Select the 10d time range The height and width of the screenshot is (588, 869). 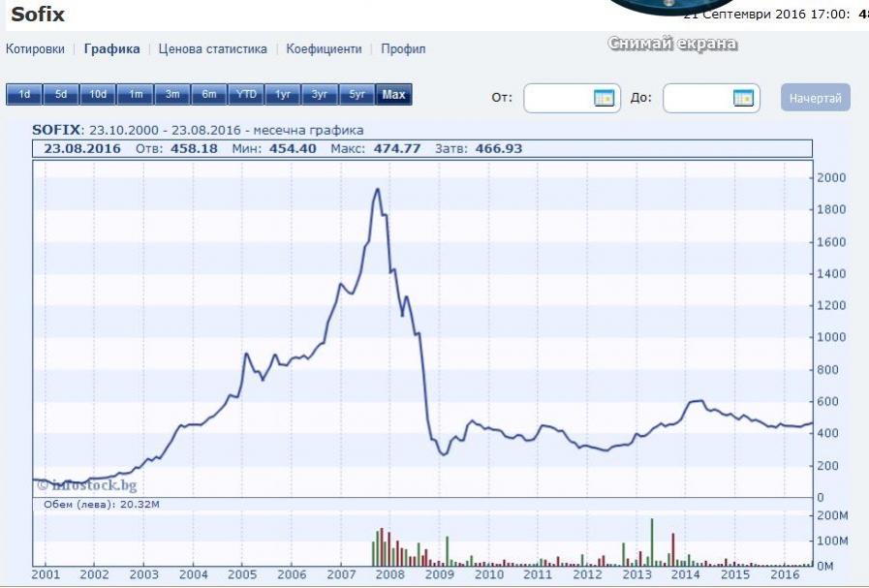[x=98, y=94]
